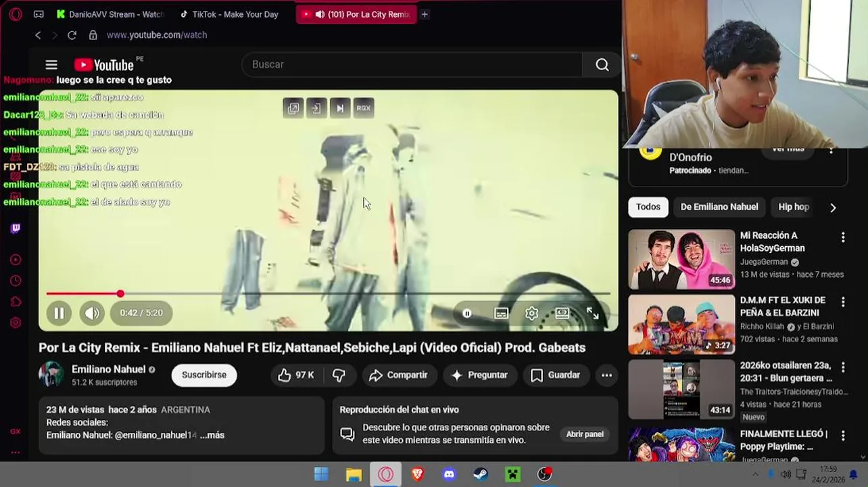Select the Todos filter chip

click(648, 207)
